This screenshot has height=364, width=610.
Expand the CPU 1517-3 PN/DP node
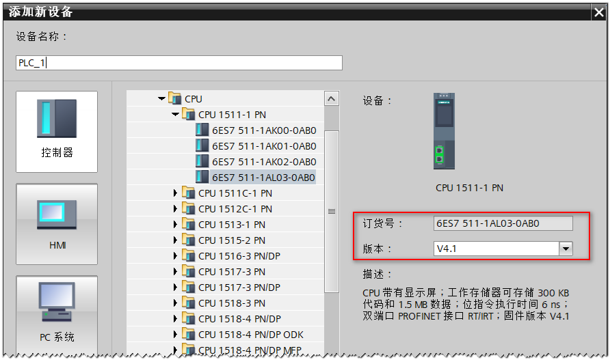175,287
